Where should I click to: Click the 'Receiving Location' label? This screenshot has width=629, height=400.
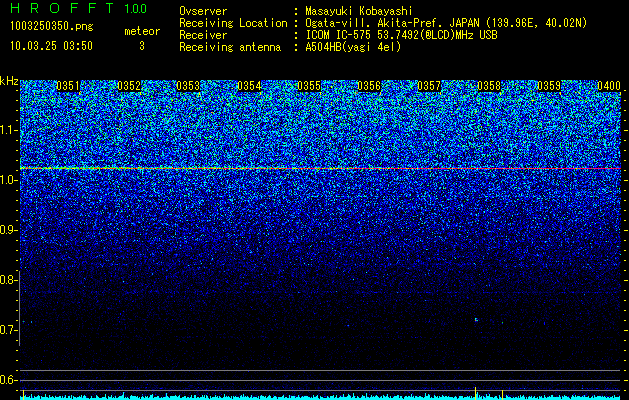233,23
